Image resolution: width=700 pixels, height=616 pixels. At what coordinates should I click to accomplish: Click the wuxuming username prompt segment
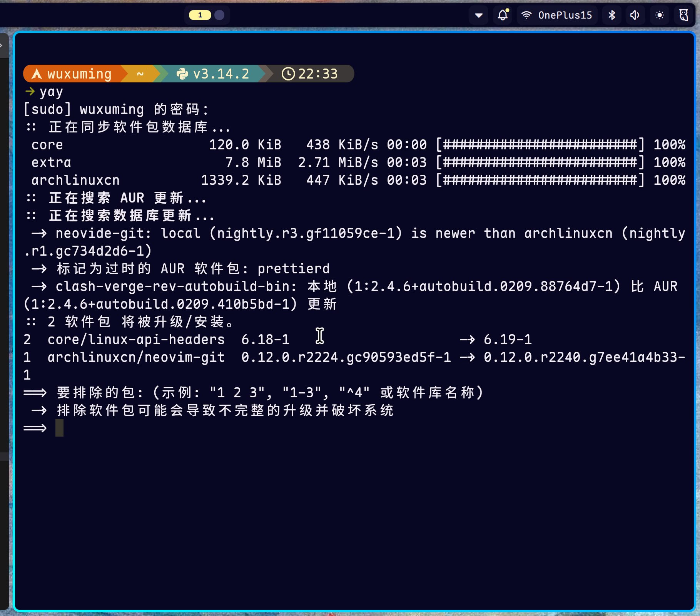[79, 74]
